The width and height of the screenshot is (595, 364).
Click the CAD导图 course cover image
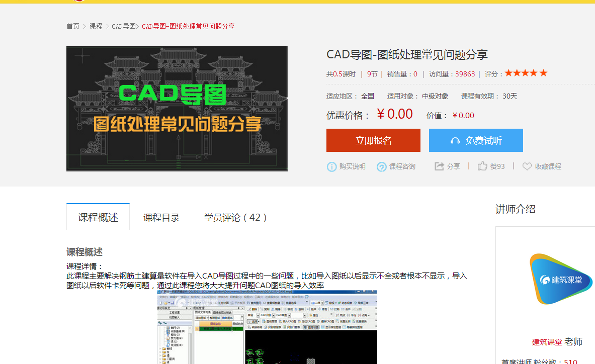pos(177,109)
